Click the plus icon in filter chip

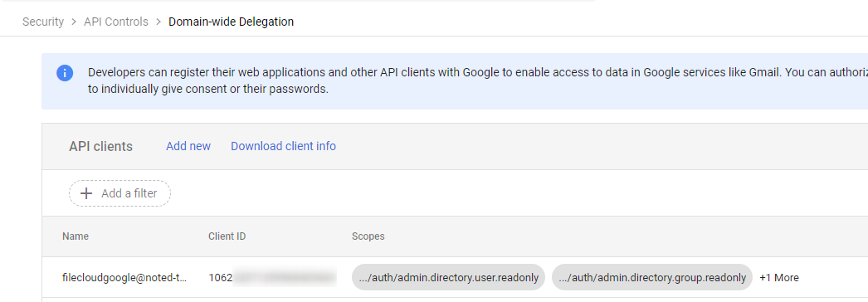click(86, 193)
